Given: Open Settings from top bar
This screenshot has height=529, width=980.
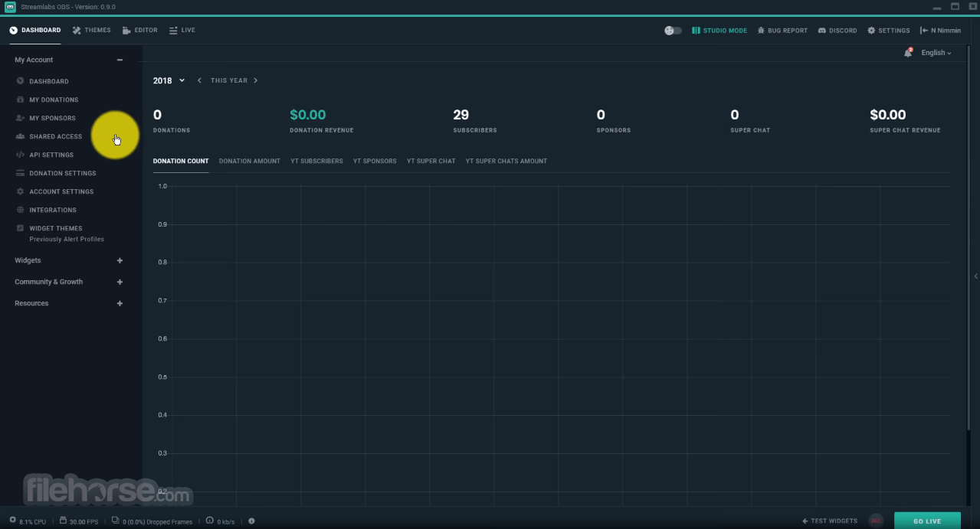Looking at the screenshot, I should [x=889, y=31].
